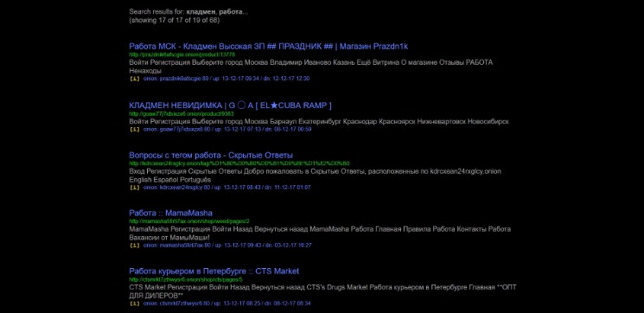Image resolution: width=644 pixels, height=313 pixels.
Task: Click the green mamasha shop/weed/pages URL
Action: [x=189, y=221]
